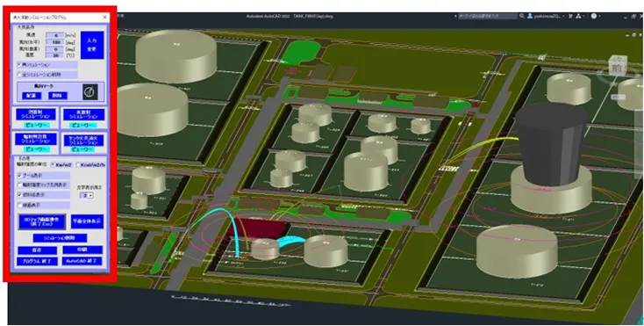Click the 風向(垂直) input field showing 0

coord(54,49)
